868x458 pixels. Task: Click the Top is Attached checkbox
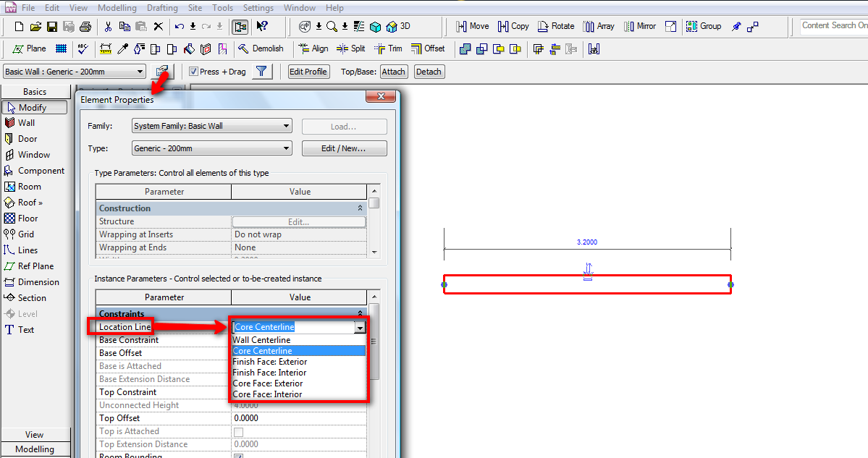(x=239, y=431)
